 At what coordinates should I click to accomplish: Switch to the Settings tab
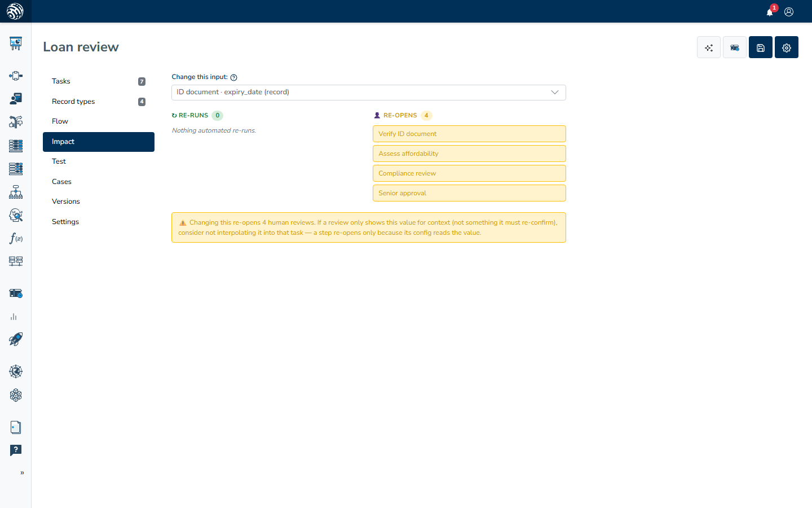[99, 222]
